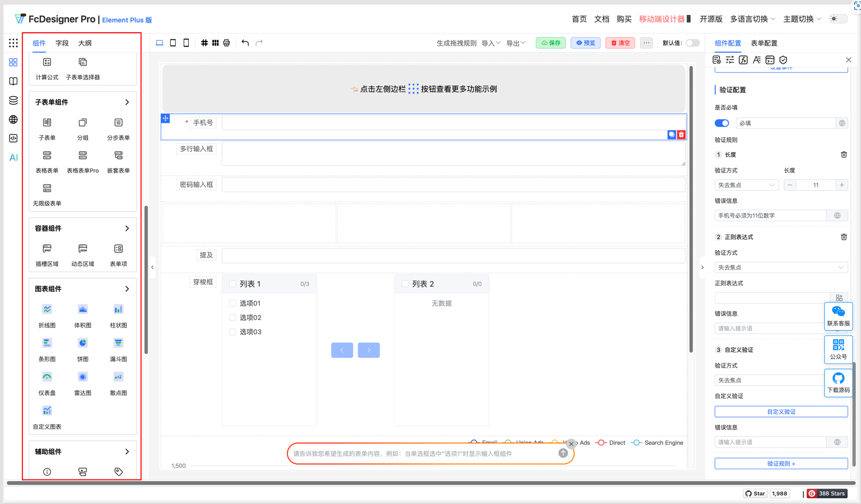Open the AI assistant in left sidebar
This screenshot has height=504, width=861.
point(13,157)
